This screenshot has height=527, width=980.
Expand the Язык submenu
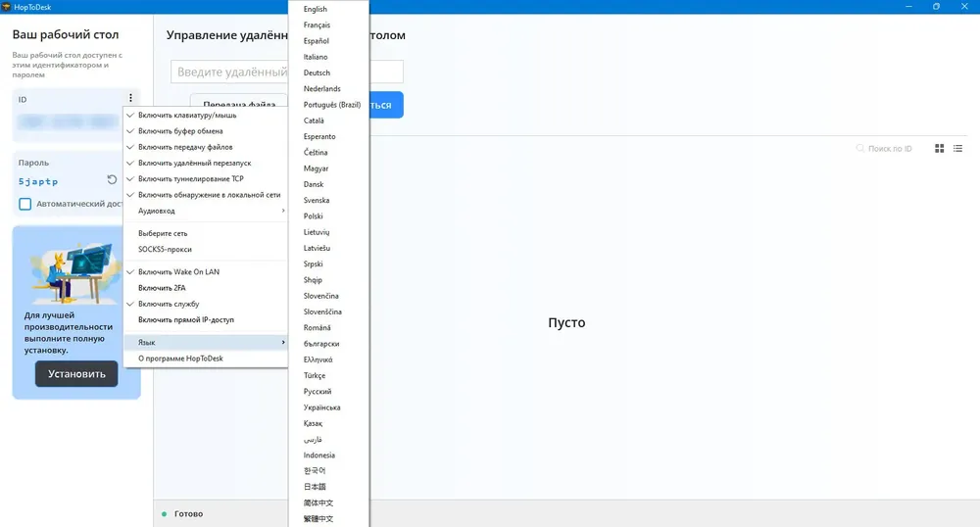(x=206, y=342)
